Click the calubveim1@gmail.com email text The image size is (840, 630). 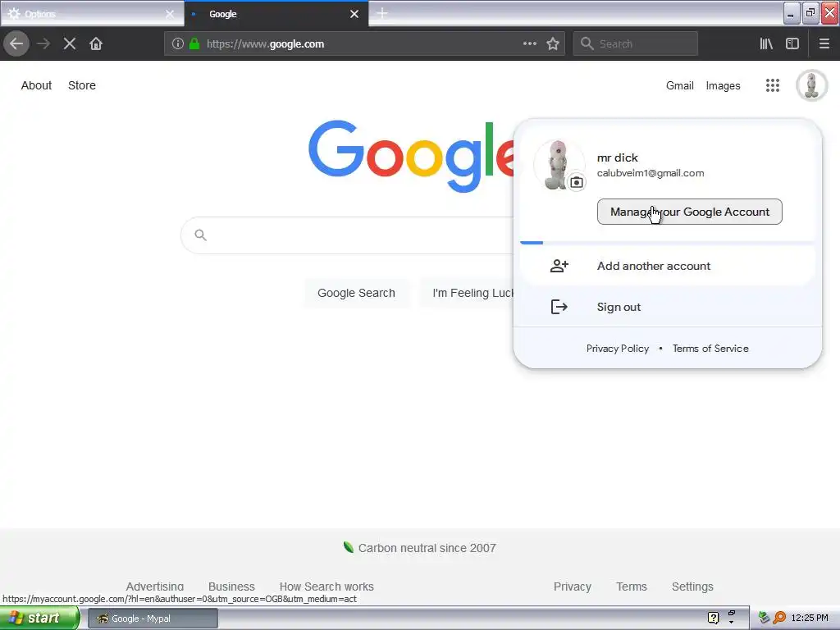tap(651, 173)
